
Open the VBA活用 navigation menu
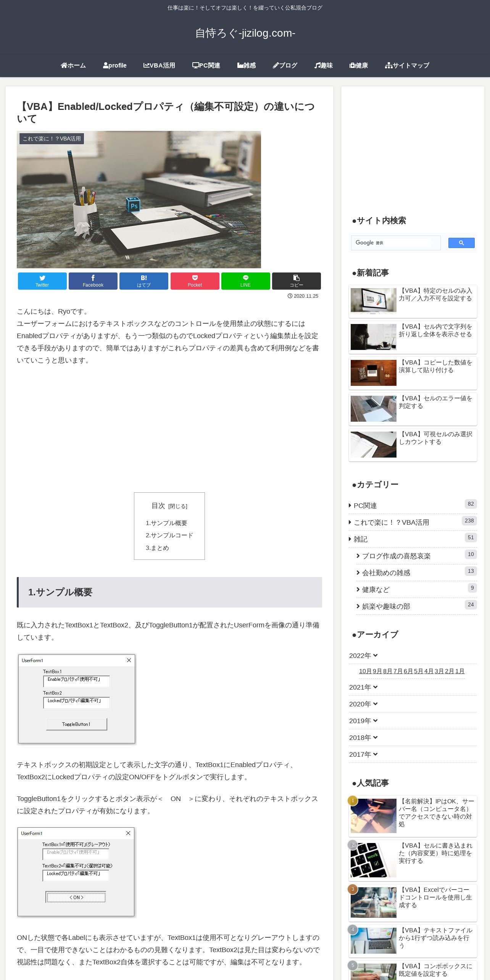(159, 65)
